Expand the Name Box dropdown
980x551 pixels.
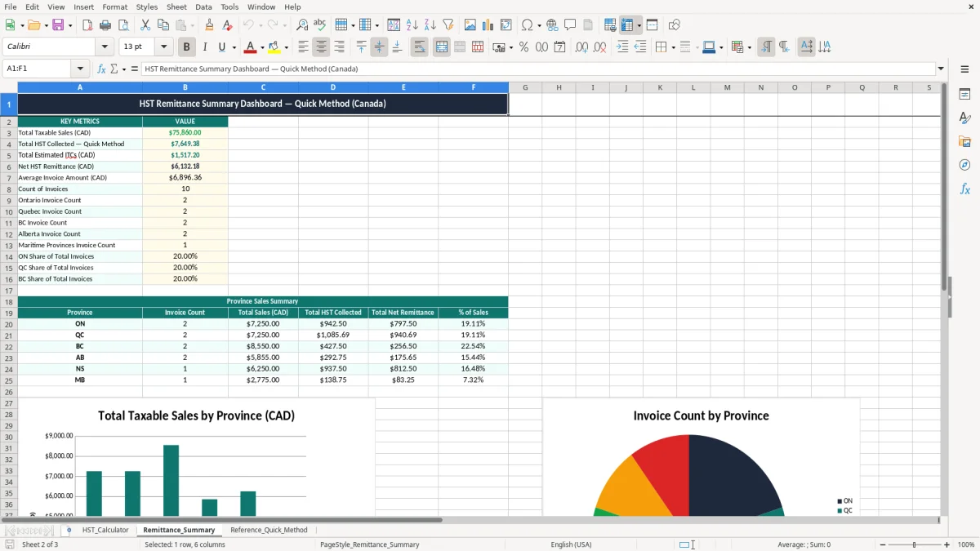(80, 69)
